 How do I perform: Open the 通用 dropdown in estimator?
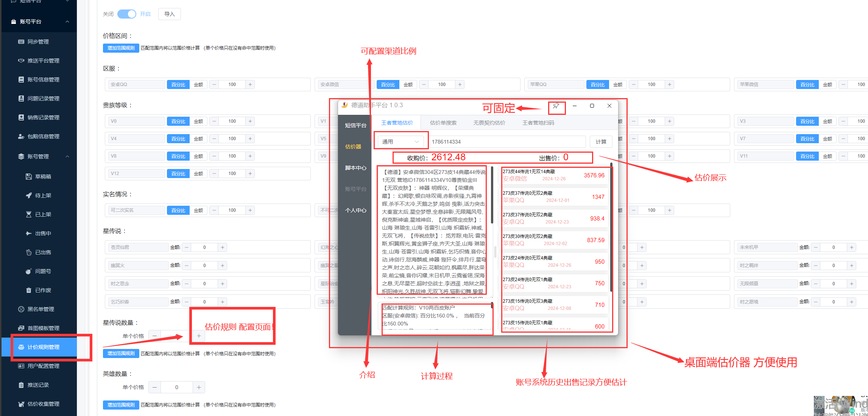coord(400,142)
